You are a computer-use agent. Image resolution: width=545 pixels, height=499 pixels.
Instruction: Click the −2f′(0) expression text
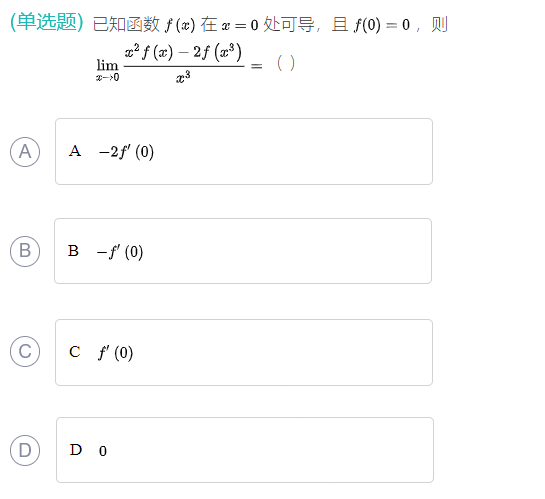click(x=127, y=152)
